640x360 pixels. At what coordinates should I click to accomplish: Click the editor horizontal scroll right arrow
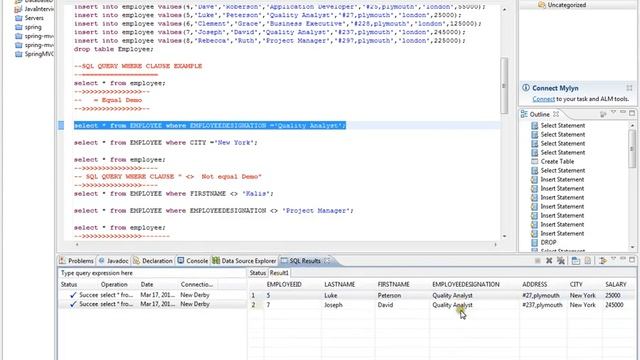496,244
